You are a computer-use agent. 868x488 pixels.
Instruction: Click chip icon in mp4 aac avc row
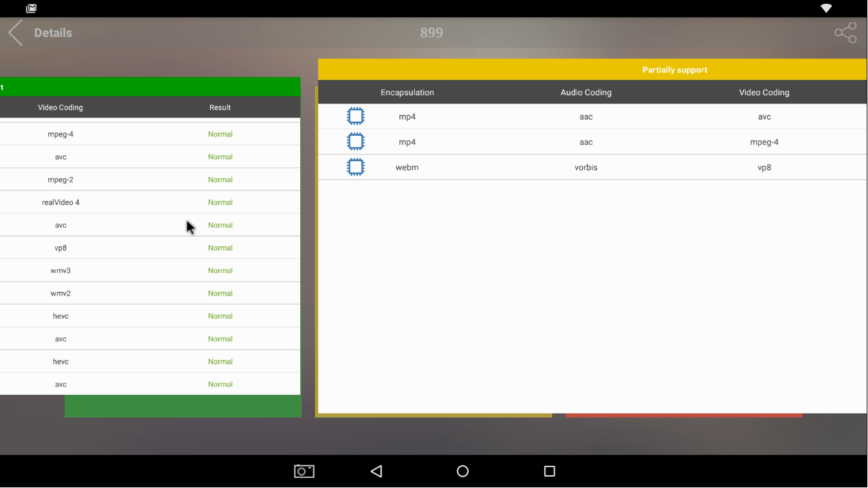tap(356, 116)
